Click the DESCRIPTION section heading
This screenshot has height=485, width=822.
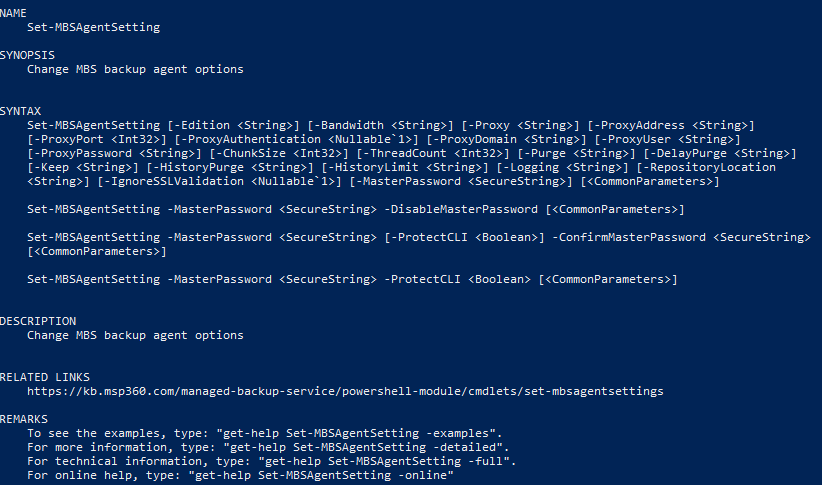click(38, 321)
